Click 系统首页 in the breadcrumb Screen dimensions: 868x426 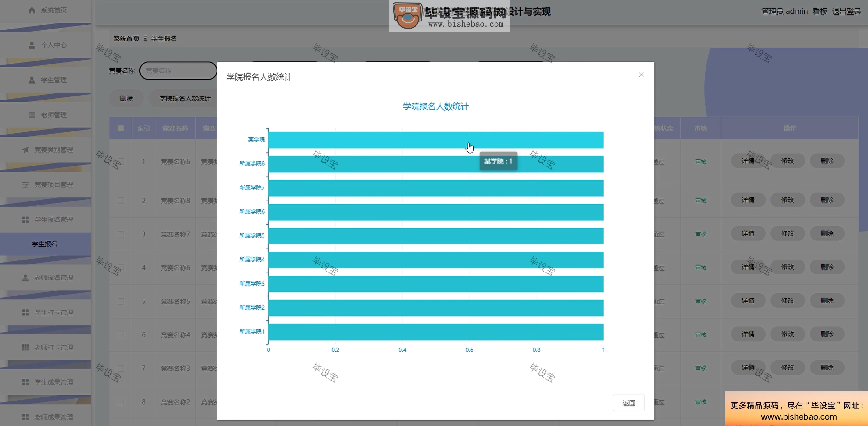click(x=126, y=38)
